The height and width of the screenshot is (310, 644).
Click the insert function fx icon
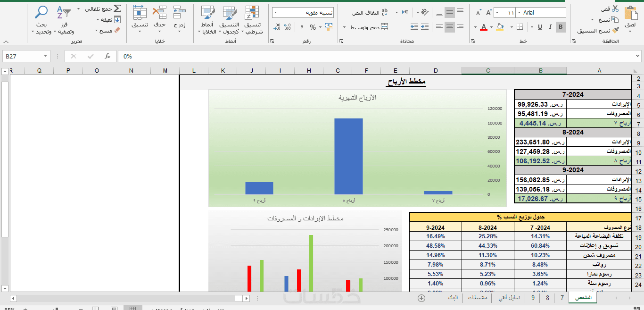pos(107,56)
